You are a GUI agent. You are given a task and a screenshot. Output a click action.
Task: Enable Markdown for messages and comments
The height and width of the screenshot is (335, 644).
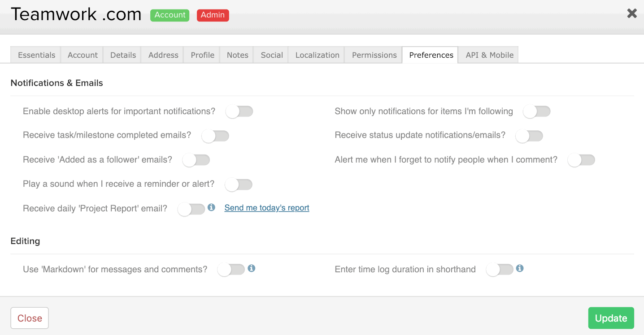click(x=231, y=269)
